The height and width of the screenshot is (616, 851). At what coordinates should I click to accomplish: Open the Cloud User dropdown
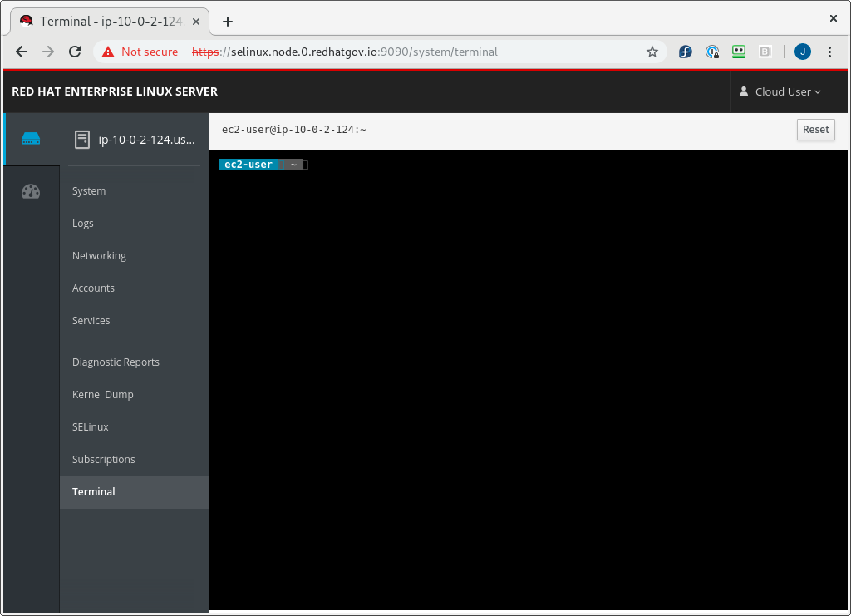(x=780, y=91)
